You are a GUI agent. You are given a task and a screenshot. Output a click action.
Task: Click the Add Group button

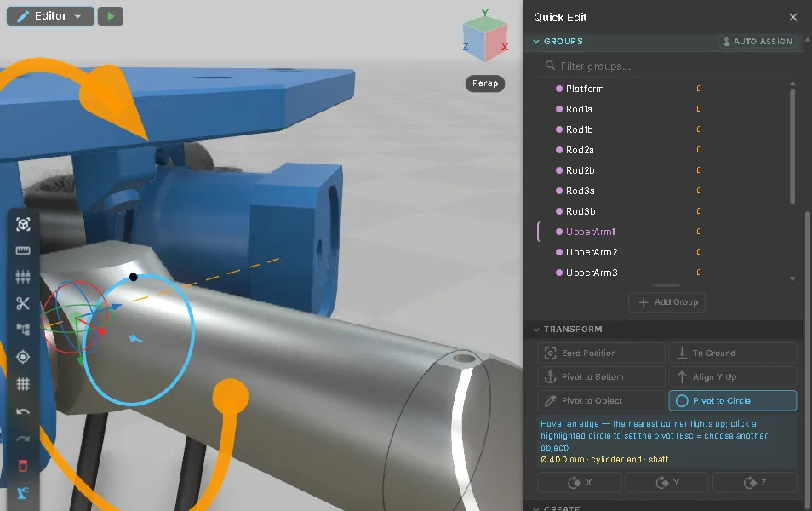tap(666, 302)
